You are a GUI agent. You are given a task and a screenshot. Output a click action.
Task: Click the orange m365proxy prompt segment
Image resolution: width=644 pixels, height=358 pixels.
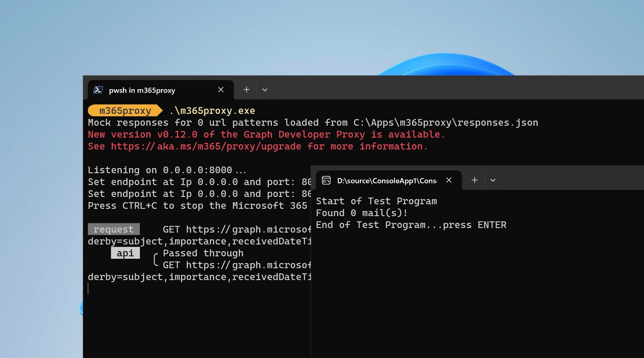tap(126, 111)
